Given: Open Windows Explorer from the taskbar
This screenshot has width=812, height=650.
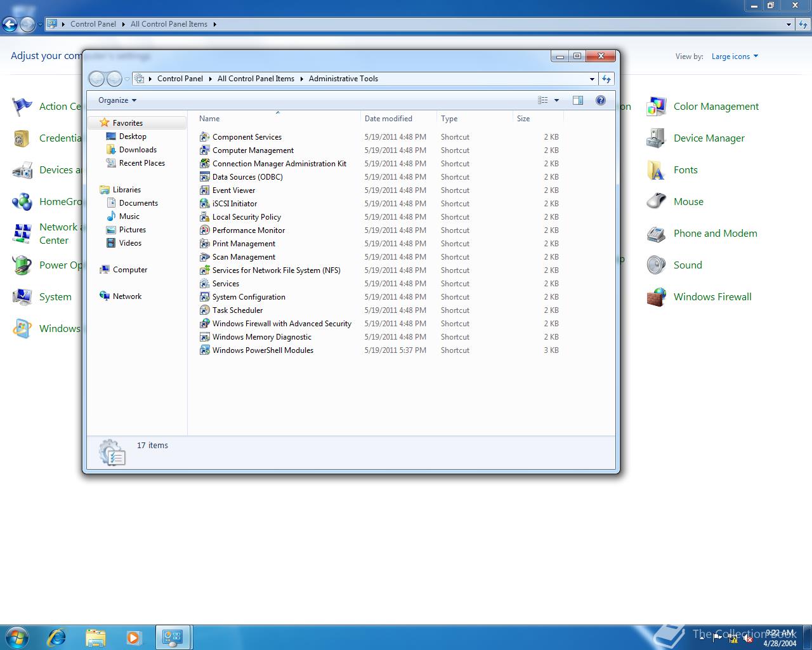Looking at the screenshot, I should point(95,637).
